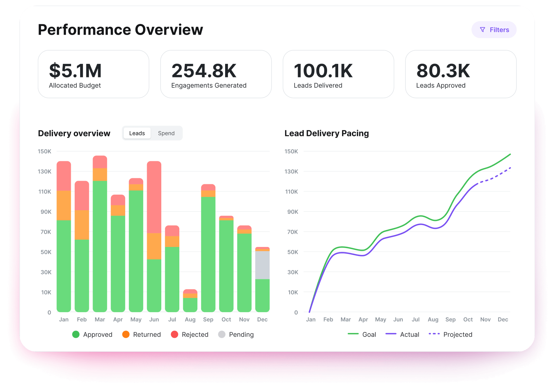Click the Goal legend green line
Screen dimensions: 555x392
(353, 334)
